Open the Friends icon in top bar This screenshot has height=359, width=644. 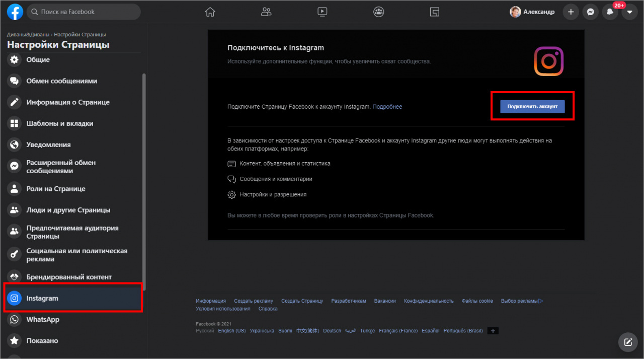point(266,12)
